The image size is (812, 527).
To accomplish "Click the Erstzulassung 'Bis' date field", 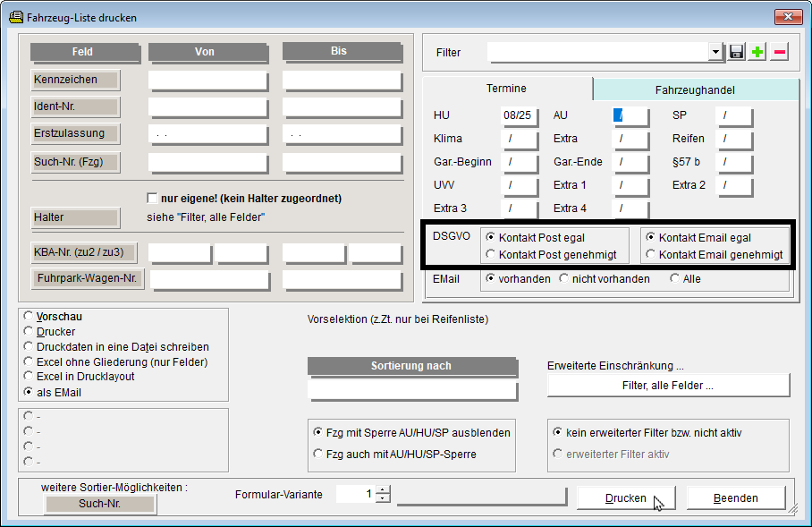I will [x=342, y=134].
